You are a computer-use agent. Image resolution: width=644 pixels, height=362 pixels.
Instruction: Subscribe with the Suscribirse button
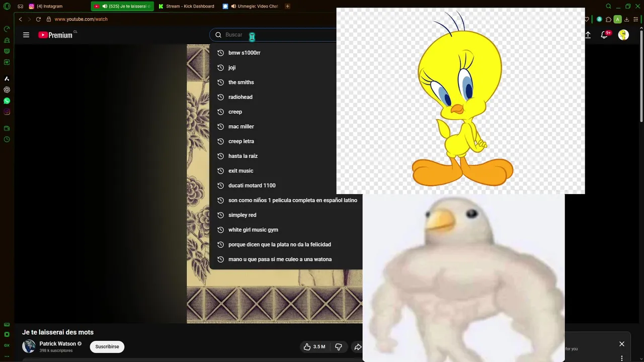(x=107, y=347)
